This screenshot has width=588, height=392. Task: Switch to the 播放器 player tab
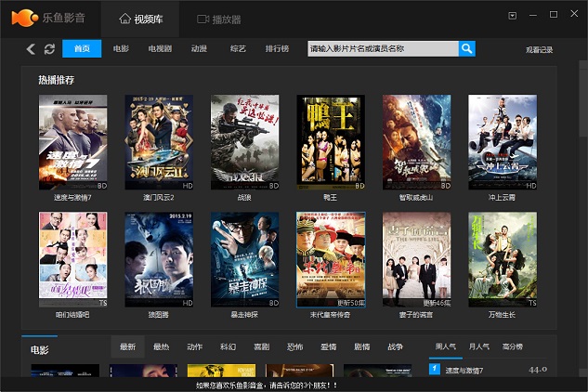coord(219,19)
